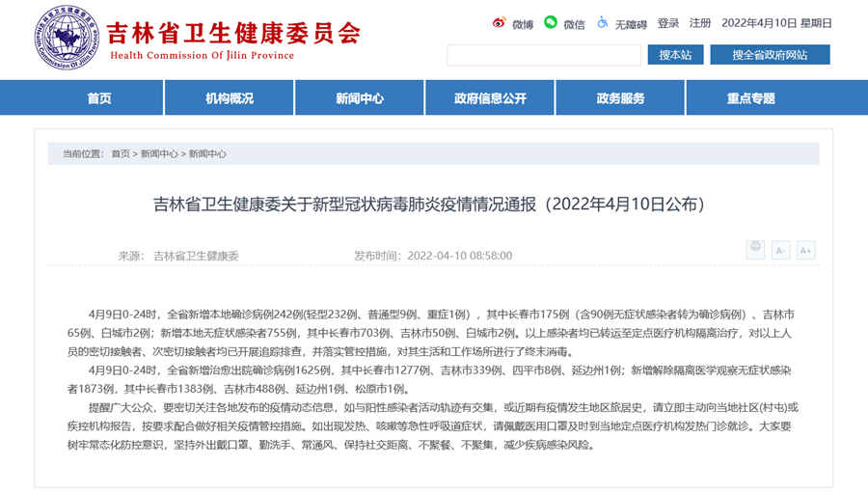Click the 登录 login link
This screenshot has height=493, width=868.
point(668,23)
